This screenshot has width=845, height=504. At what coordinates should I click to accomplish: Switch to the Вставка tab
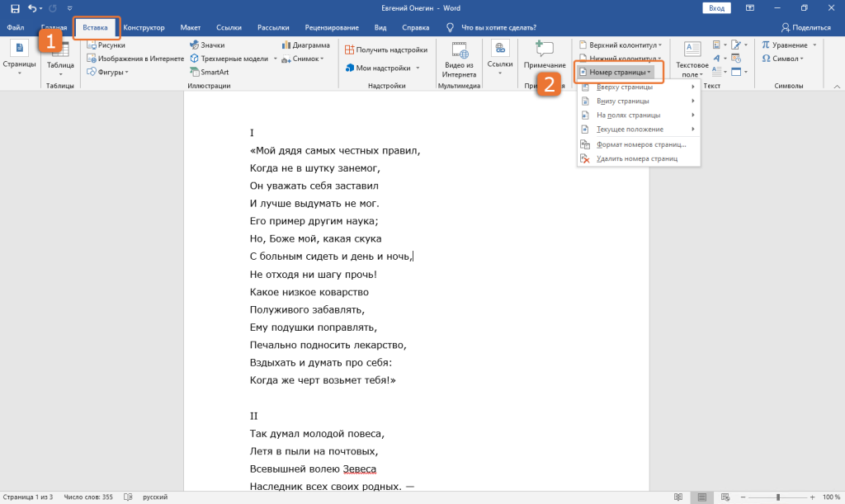point(96,27)
